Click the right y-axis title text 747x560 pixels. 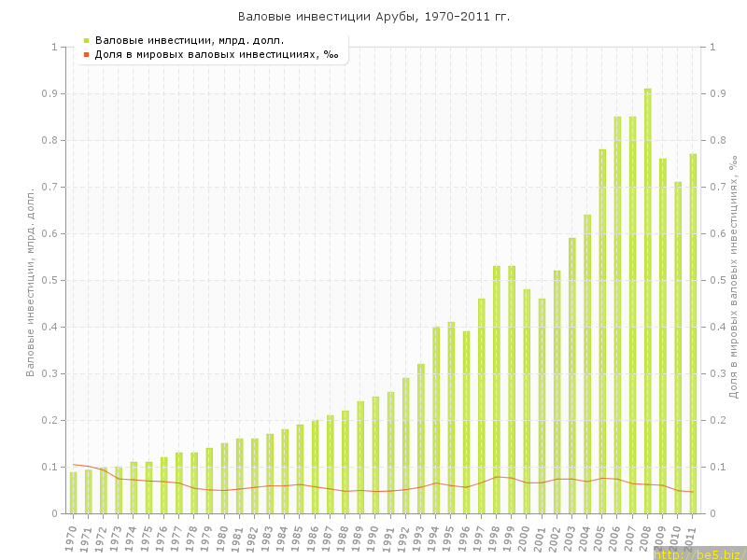point(733,280)
